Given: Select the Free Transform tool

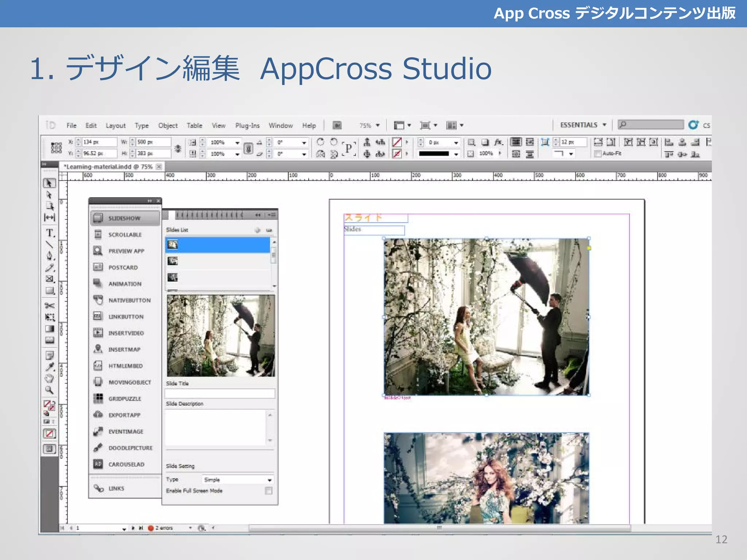Looking at the screenshot, I should click(50, 317).
